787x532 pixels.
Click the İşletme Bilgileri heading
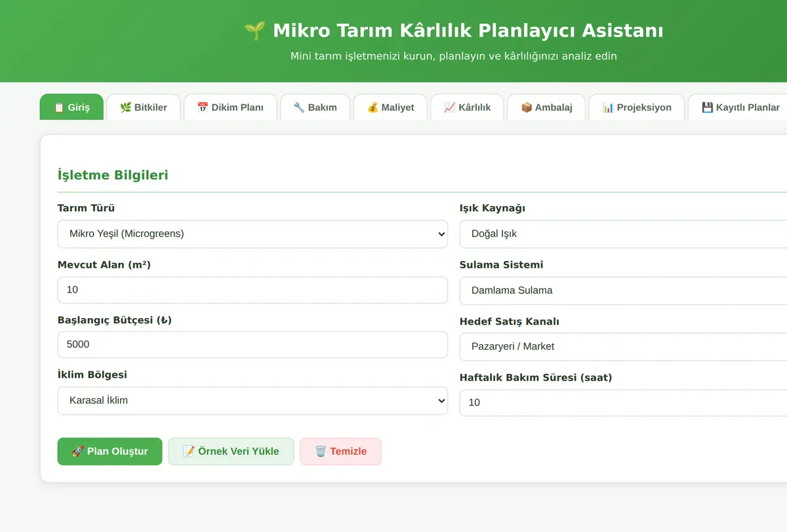pos(113,175)
